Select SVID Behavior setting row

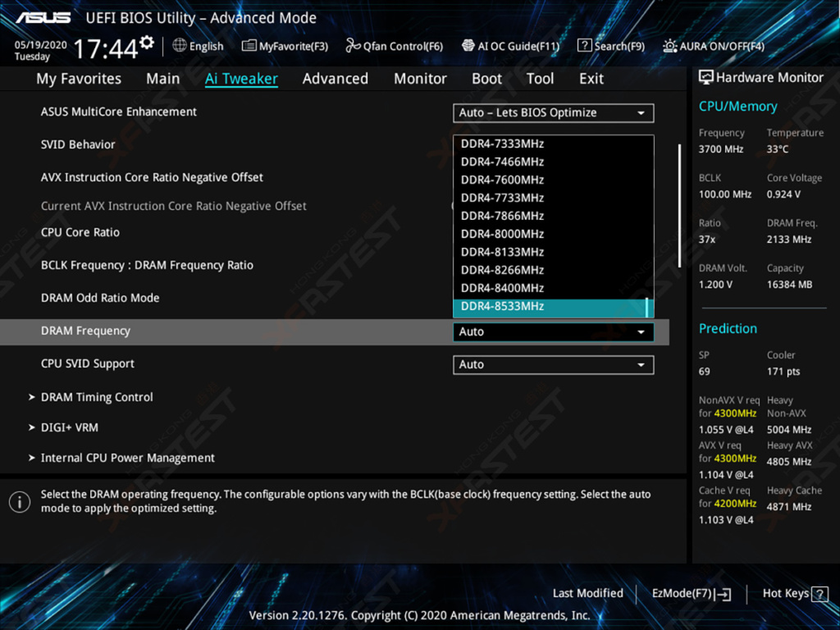[78, 144]
